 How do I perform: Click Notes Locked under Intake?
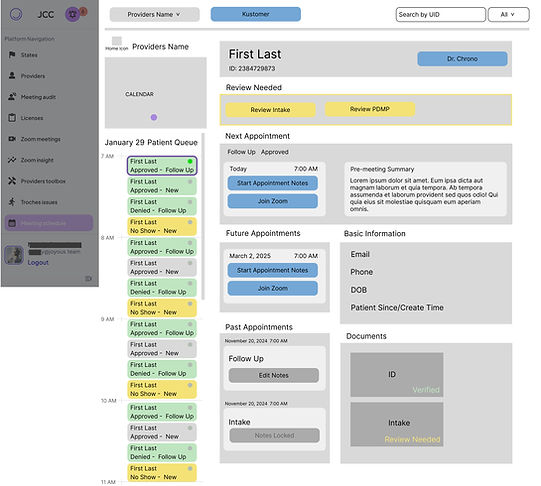(x=275, y=436)
